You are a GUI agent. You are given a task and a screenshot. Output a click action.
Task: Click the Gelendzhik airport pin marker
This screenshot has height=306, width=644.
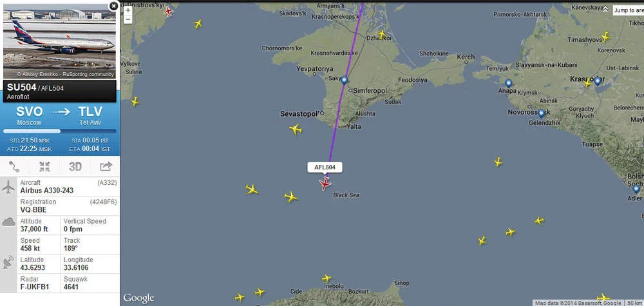(x=542, y=113)
